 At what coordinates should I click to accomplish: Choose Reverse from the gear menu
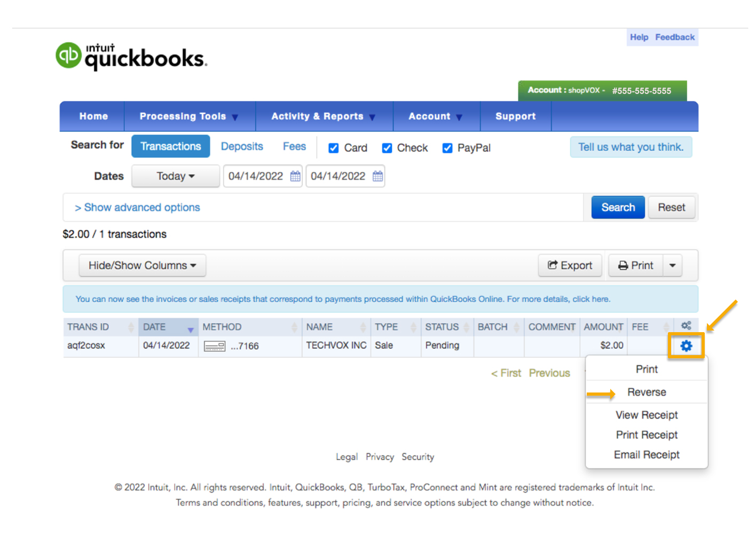click(647, 392)
